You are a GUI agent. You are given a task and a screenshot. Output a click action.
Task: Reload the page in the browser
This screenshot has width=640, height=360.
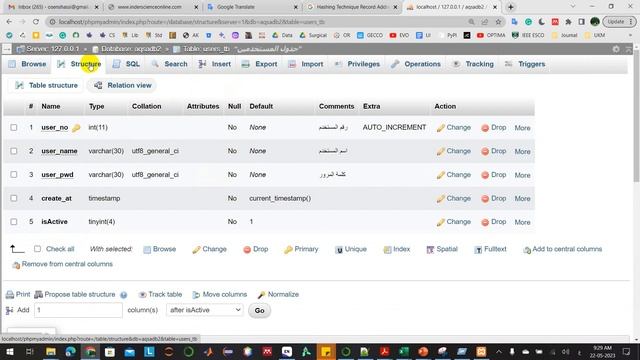(36, 22)
